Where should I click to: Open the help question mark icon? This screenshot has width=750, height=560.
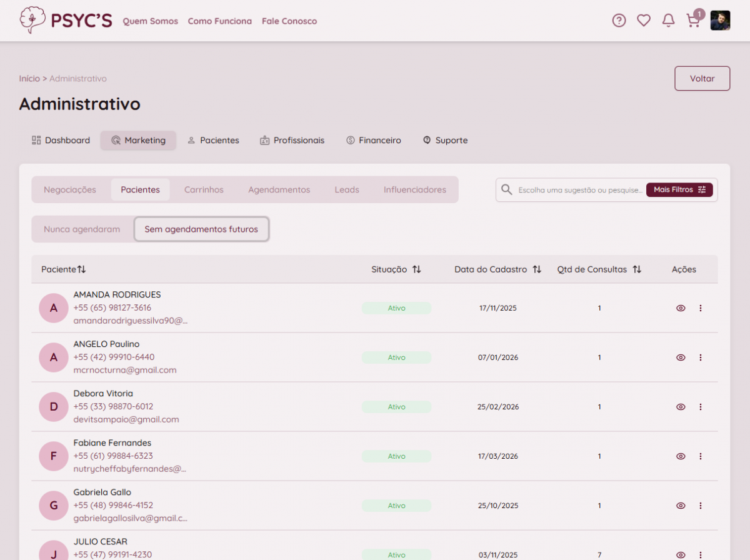coord(619,21)
